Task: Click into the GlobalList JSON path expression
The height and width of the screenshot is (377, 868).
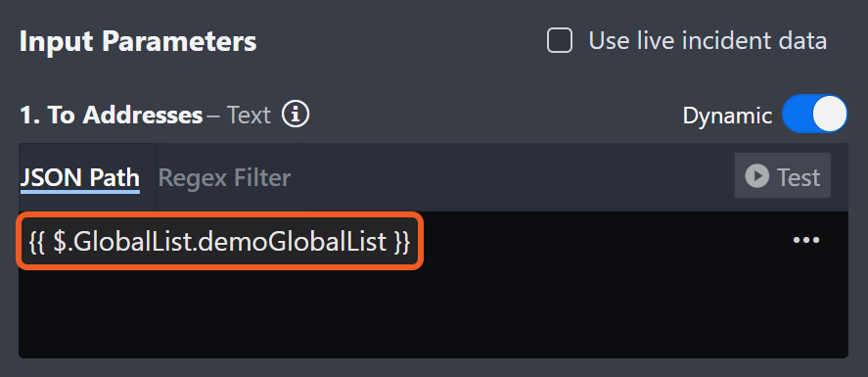Action: point(219,241)
